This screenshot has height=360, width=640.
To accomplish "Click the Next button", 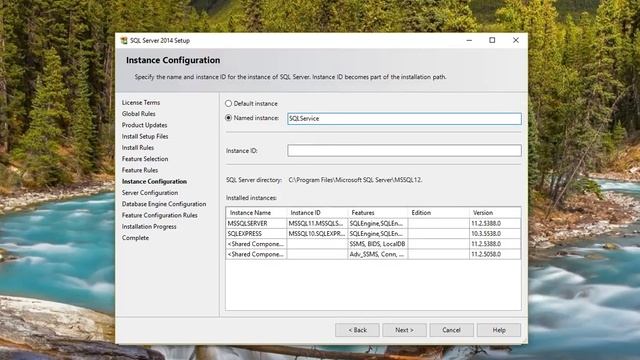I will coord(404,330).
